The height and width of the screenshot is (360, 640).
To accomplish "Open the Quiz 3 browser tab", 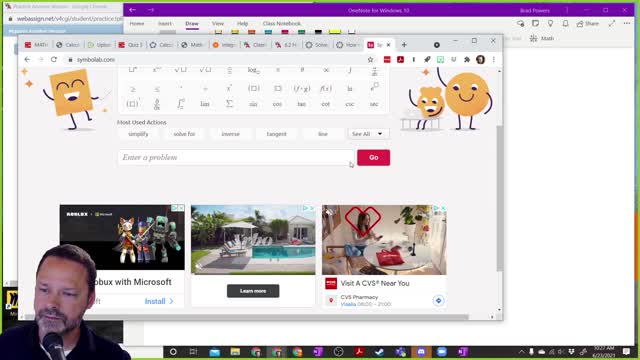I will [131, 45].
